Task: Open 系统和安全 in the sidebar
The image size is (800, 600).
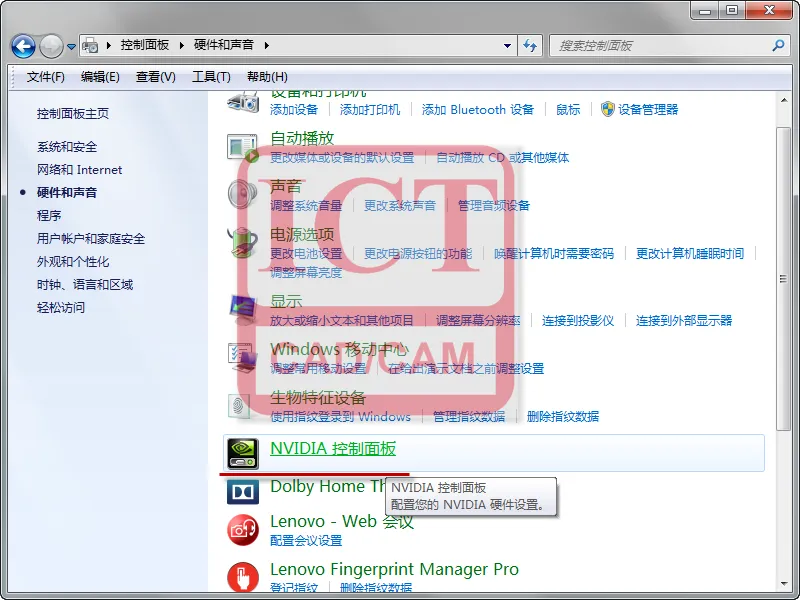Action: [67, 147]
